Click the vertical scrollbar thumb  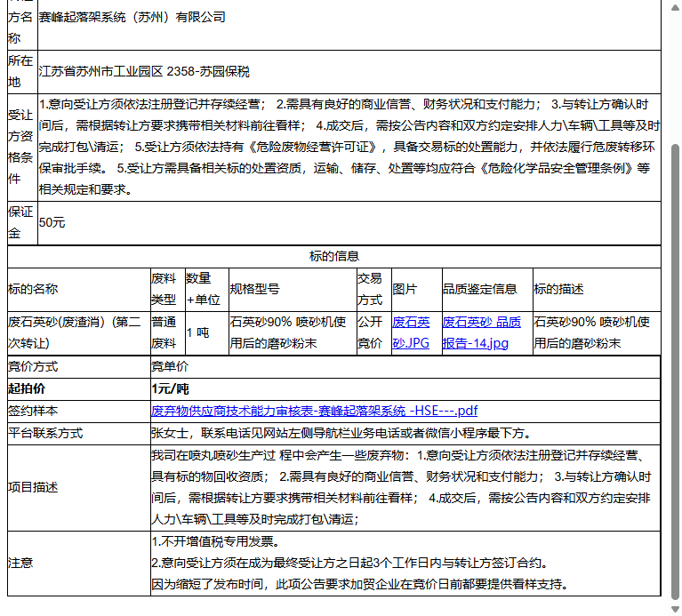[676, 372]
